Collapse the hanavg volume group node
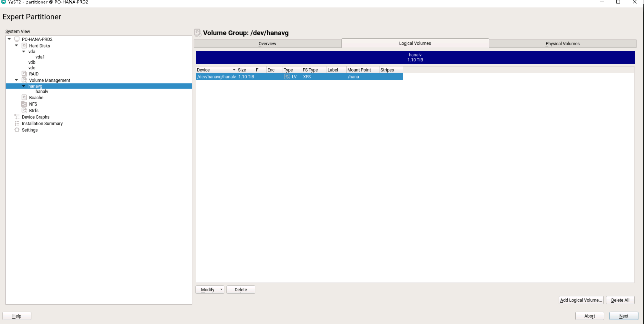The width and height of the screenshot is (644, 324). click(24, 86)
